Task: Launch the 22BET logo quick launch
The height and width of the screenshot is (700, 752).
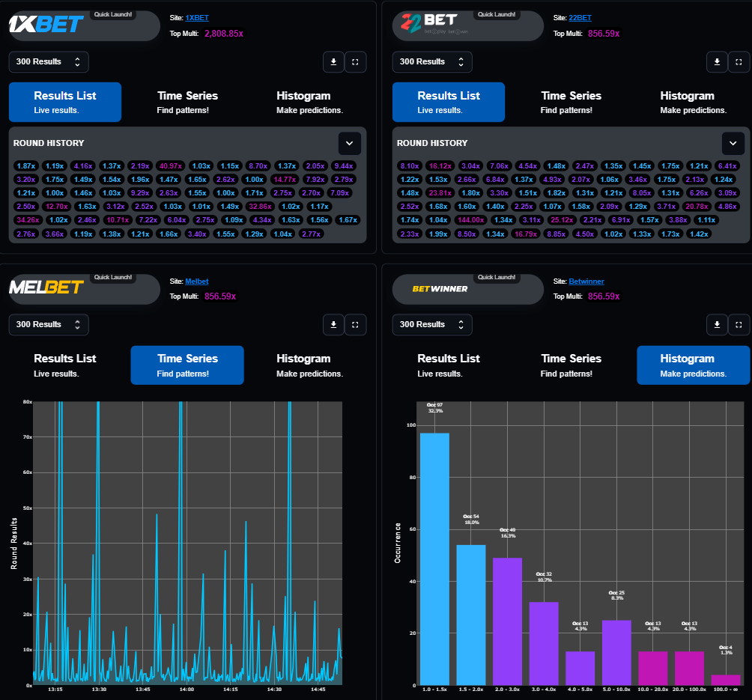Action: tap(468, 25)
